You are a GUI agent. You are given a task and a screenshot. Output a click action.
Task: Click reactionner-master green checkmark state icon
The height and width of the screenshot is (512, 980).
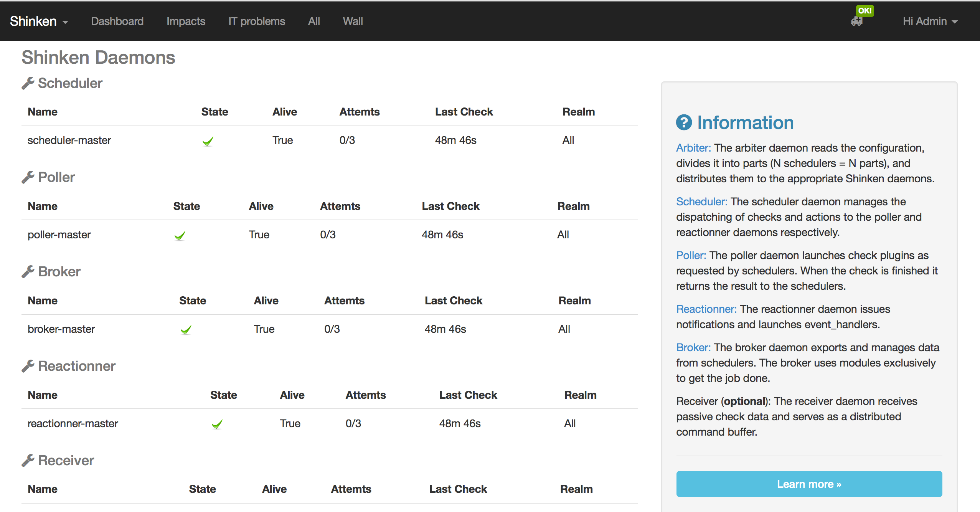tap(217, 424)
